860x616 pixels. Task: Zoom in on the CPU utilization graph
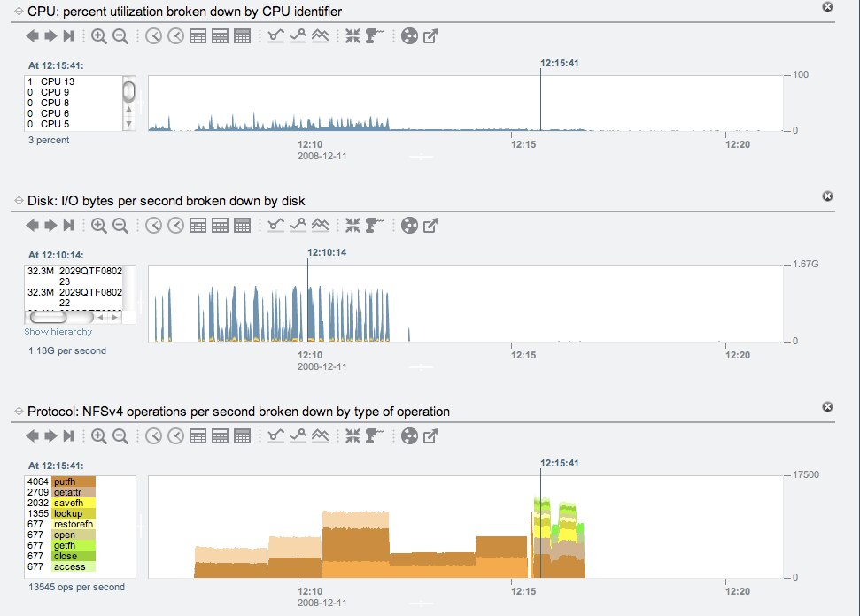point(98,36)
